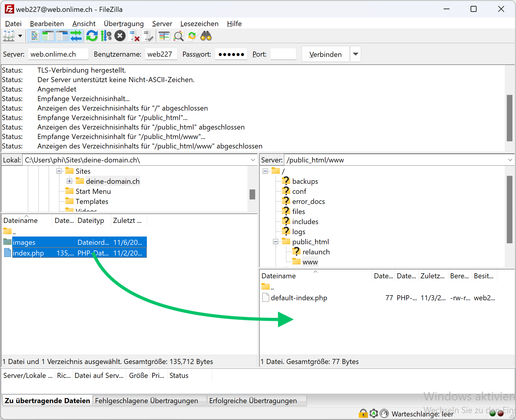Select the local index.php file
Image resolution: width=516 pixels, height=420 pixels.
coord(75,253)
